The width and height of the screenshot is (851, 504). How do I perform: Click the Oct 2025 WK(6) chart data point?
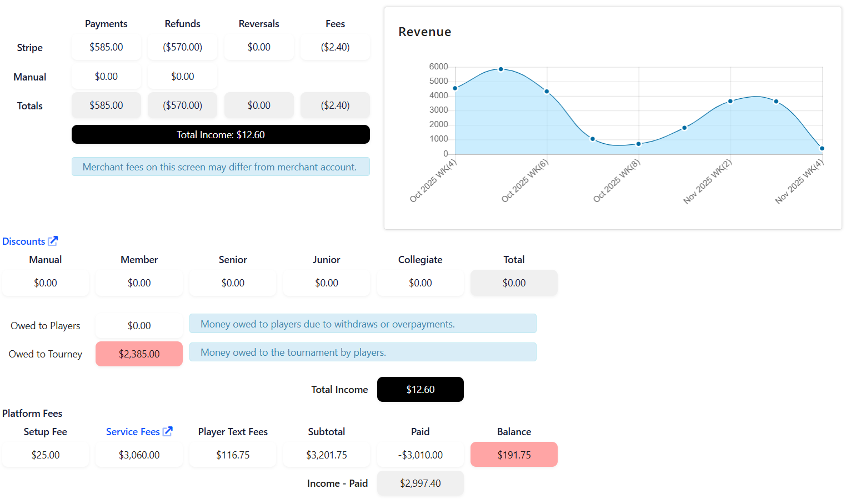547,92
